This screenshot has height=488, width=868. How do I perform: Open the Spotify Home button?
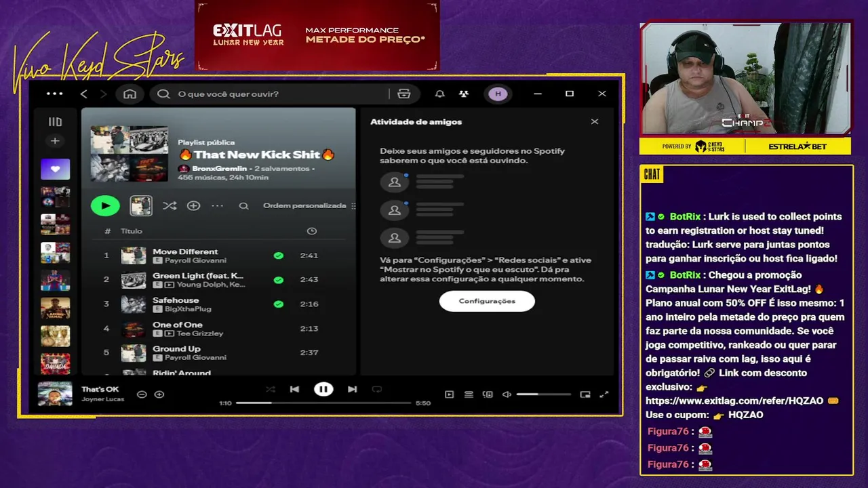pyautogui.click(x=130, y=94)
